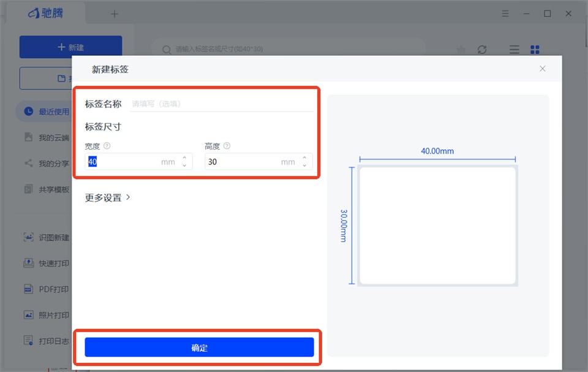Open 照片打印 in sidebar
This screenshot has height=372, width=588.
click(x=47, y=315)
